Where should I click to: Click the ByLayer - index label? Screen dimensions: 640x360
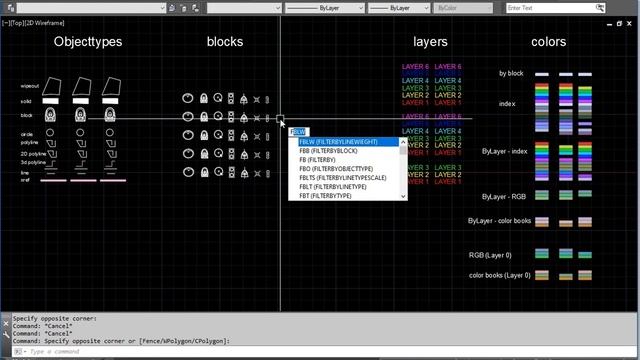click(504, 151)
